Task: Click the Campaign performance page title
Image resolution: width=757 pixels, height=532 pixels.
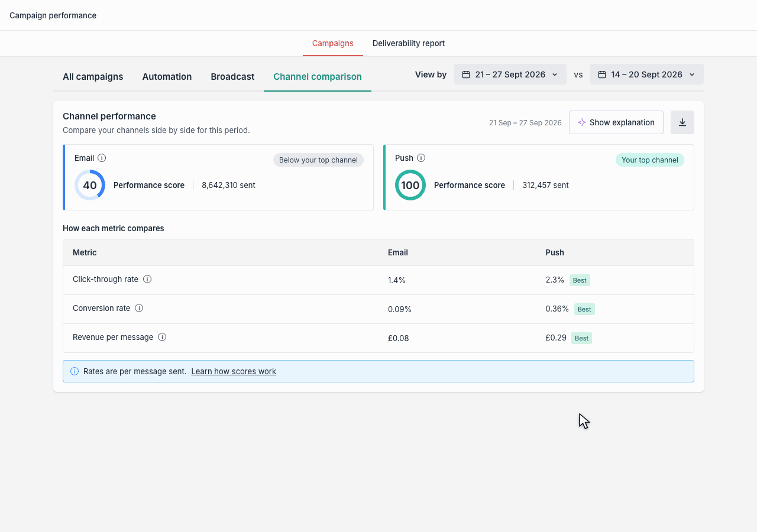Action: (x=53, y=15)
